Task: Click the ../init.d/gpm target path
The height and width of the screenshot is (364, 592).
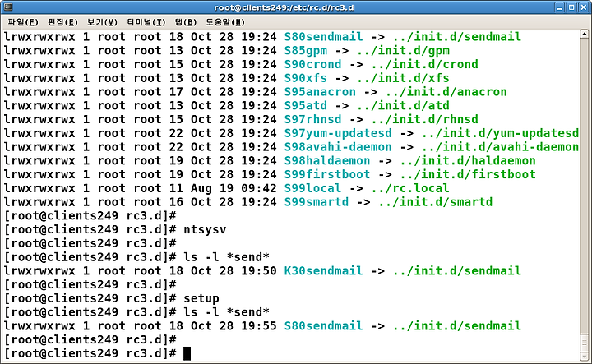Action: tap(403, 51)
